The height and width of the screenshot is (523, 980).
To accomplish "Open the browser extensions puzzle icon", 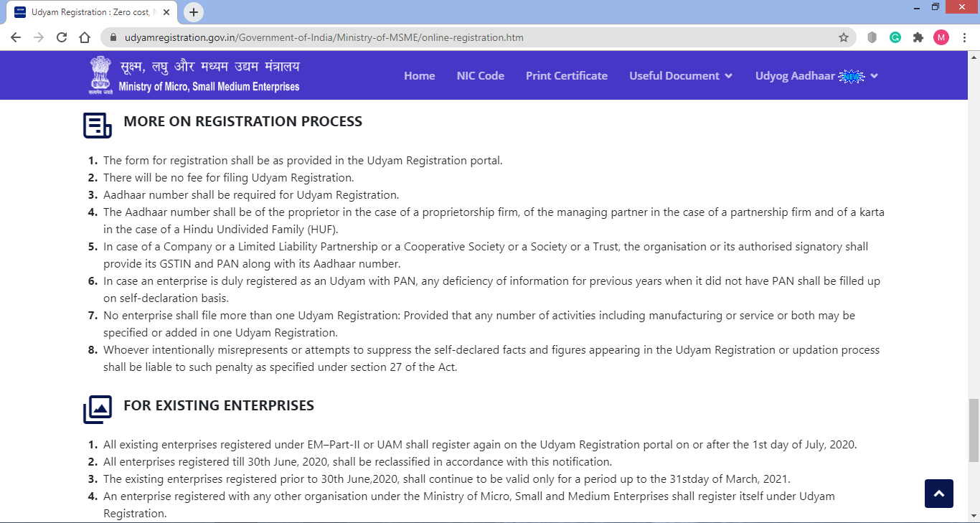I will coord(918,37).
